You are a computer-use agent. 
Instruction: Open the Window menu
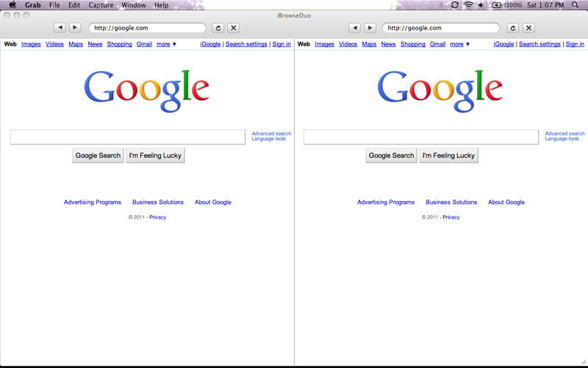click(134, 5)
